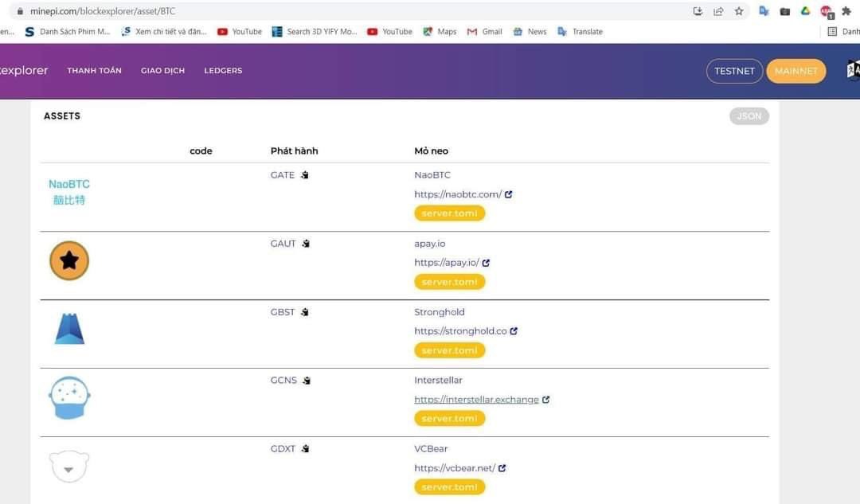This screenshot has height=504, width=860.
Task: Click the VCBear bear face logo
Action: tap(69, 466)
